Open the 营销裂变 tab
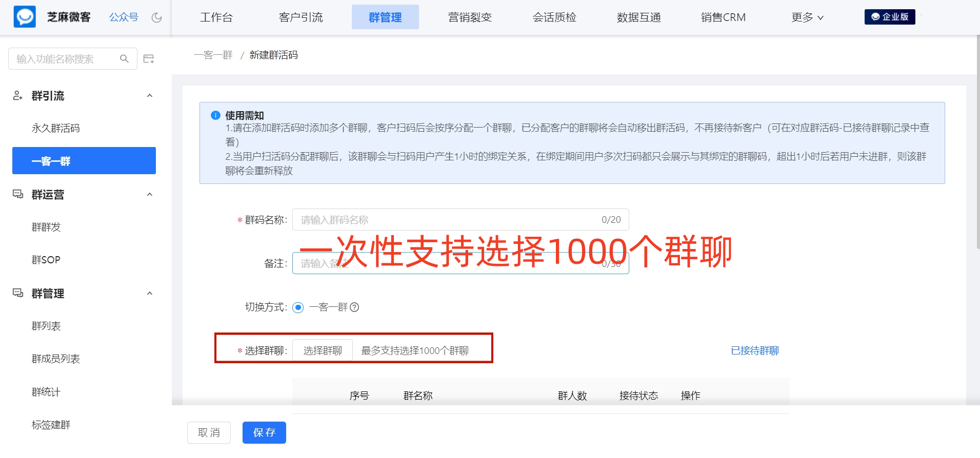The image size is (980, 458). tap(470, 17)
